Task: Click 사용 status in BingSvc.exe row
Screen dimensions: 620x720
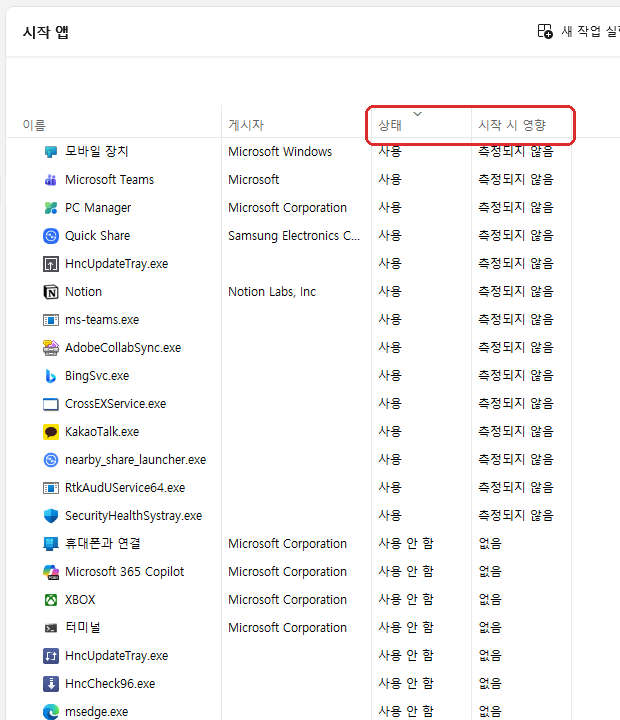Action: pos(390,376)
